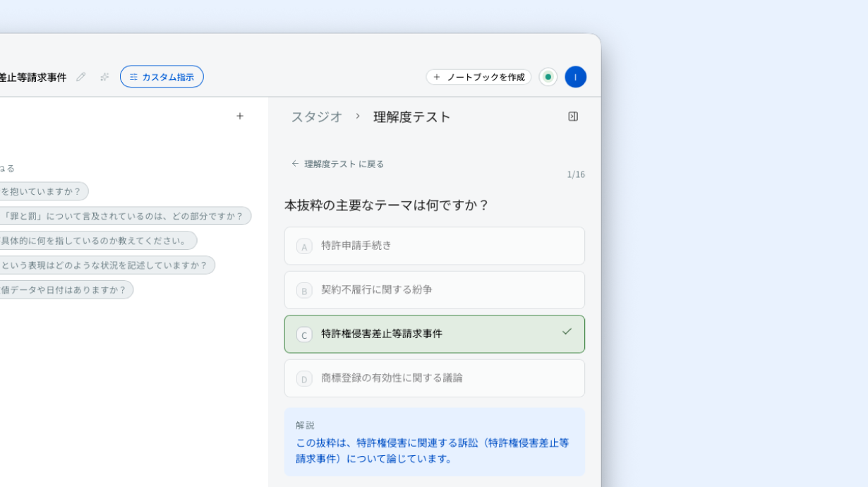Click 理解度テスト に戻る back link
The height and width of the screenshot is (487, 868).
[x=338, y=164]
